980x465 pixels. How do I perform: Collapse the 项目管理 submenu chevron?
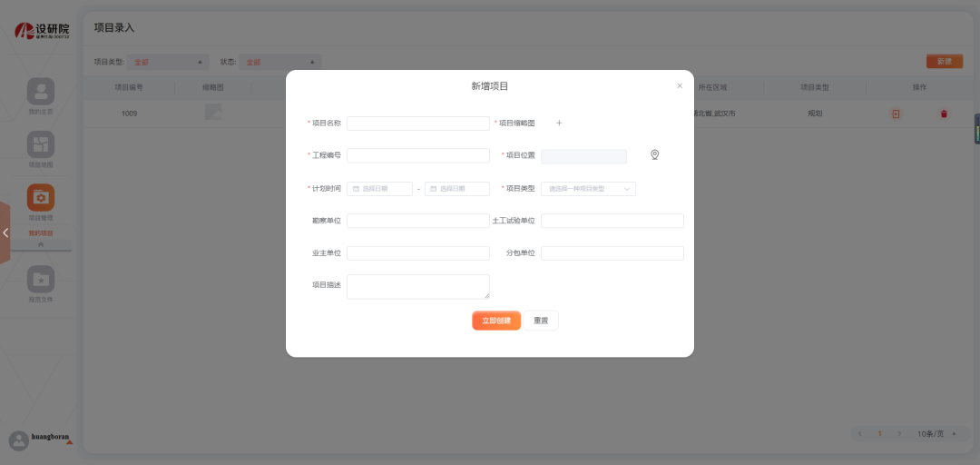pos(41,244)
